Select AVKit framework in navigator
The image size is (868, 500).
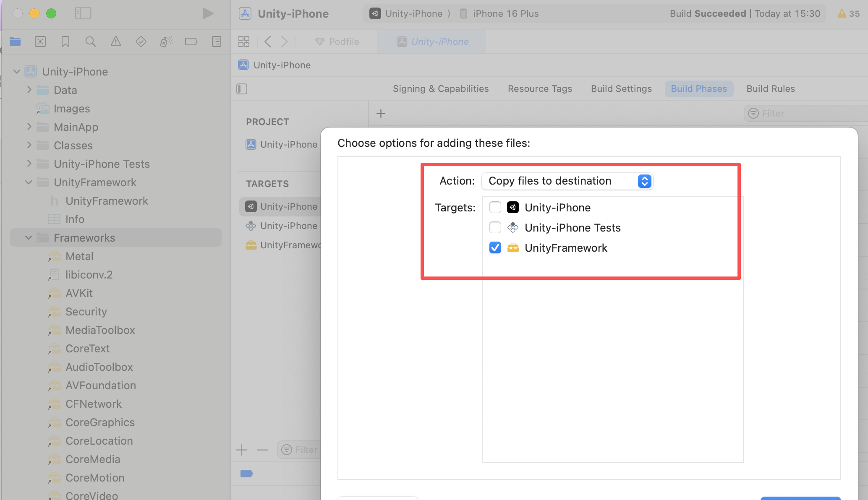pyautogui.click(x=79, y=293)
